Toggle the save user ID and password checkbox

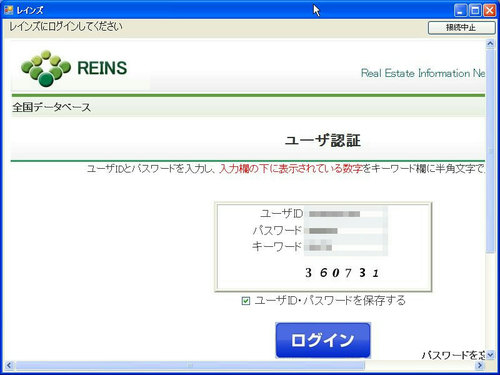click(x=246, y=301)
